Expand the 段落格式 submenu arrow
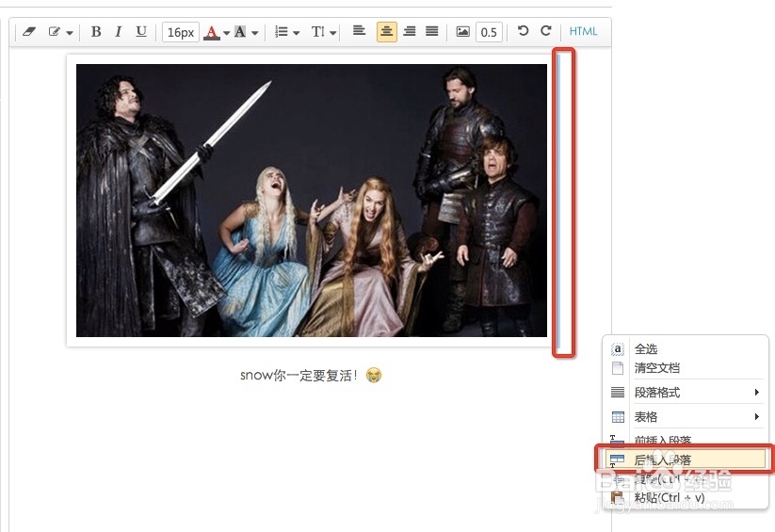The height and width of the screenshot is (532, 775). 757,392
